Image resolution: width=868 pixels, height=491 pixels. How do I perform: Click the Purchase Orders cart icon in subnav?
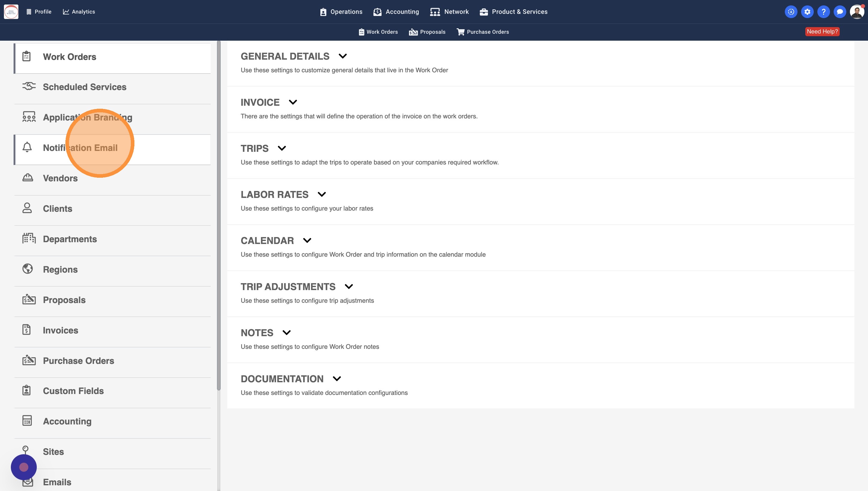click(460, 32)
